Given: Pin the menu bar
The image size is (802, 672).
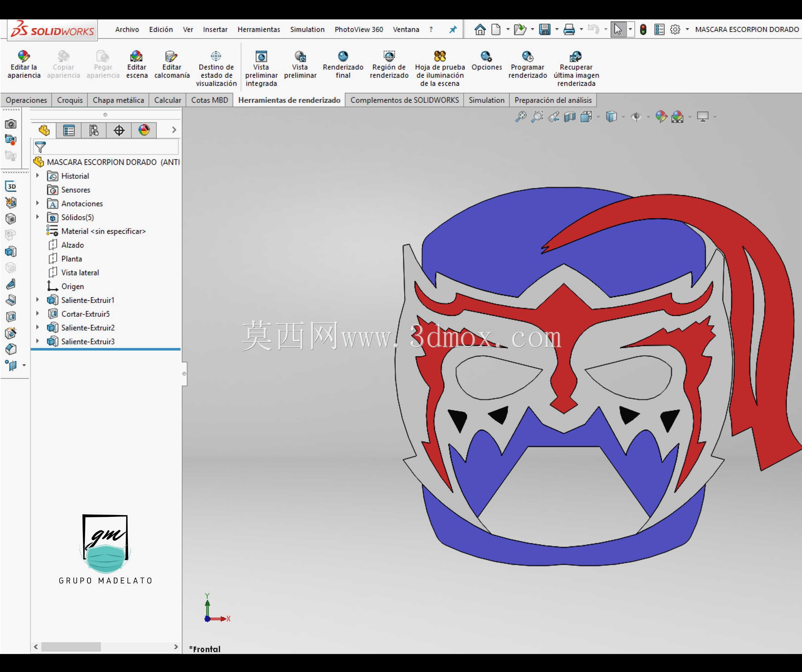Looking at the screenshot, I should click(x=453, y=30).
